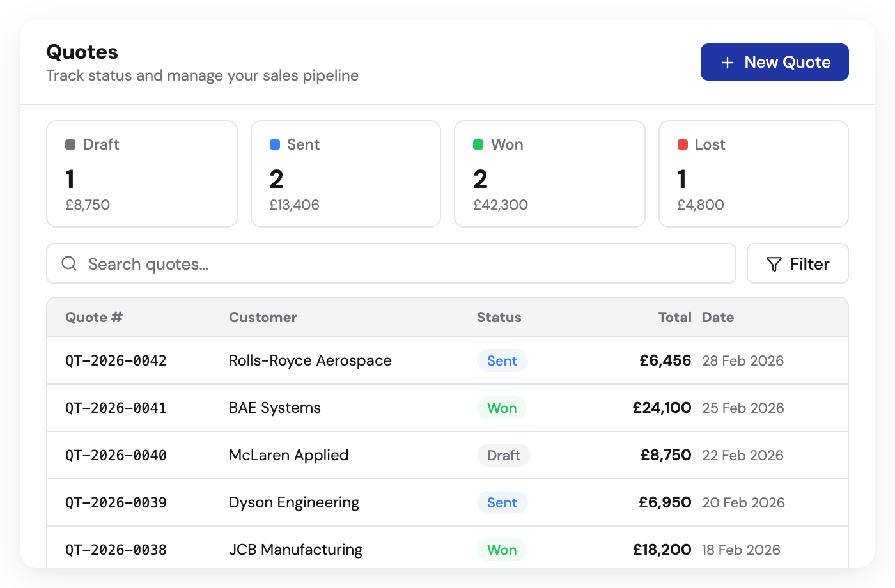This screenshot has height=588, width=895.
Task: Click the green square icon beside Won
Action: click(x=478, y=144)
